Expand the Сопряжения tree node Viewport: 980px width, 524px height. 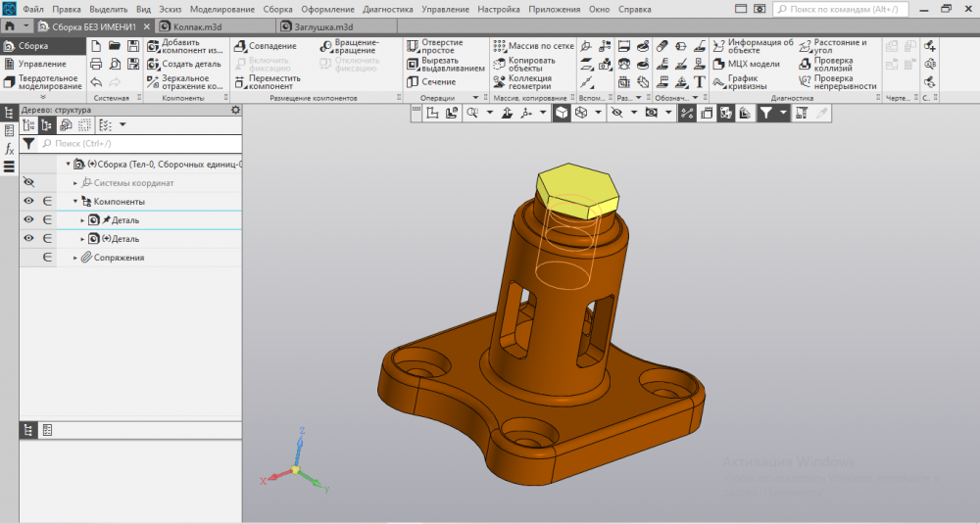tap(75, 258)
